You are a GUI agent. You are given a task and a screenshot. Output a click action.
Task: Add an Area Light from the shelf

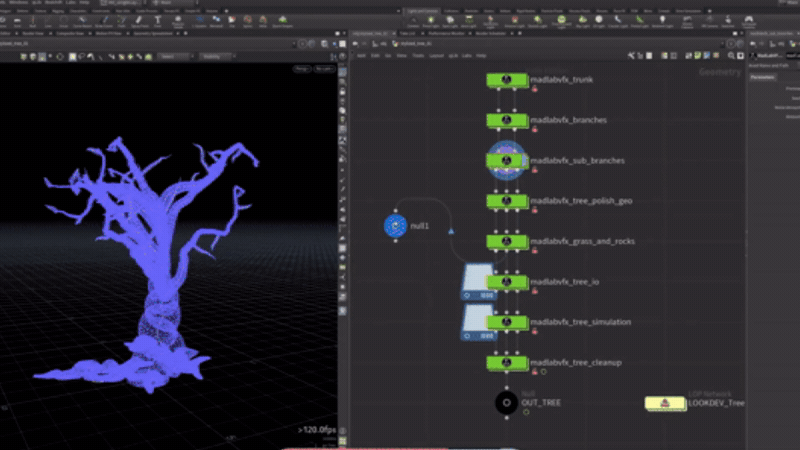(468, 22)
